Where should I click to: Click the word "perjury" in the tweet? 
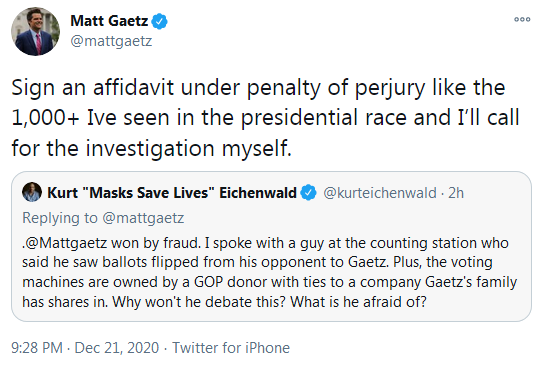(390, 88)
